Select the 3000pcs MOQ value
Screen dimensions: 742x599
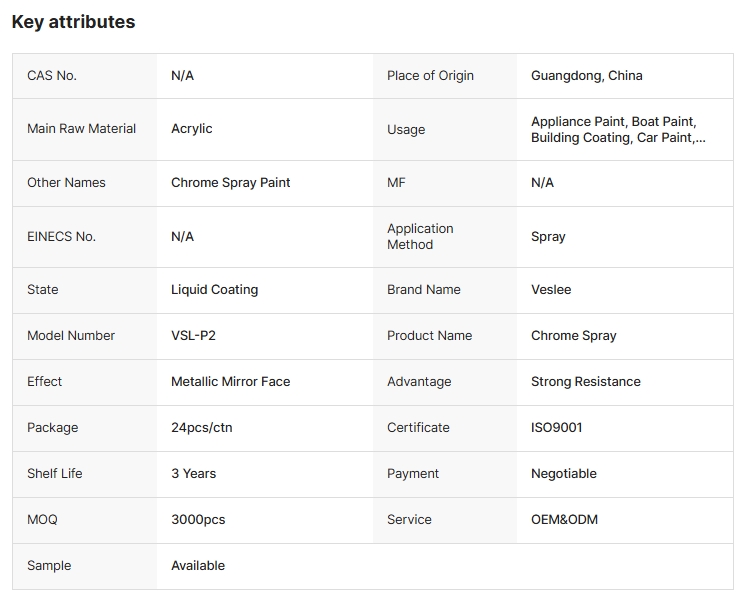(198, 520)
